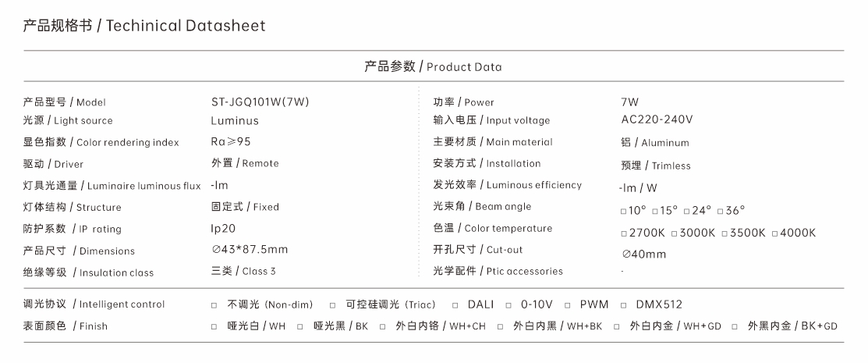Tick the 24° beam angle option
Image resolution: width=868 pixels, height=363 pixels.
[687, 211]
